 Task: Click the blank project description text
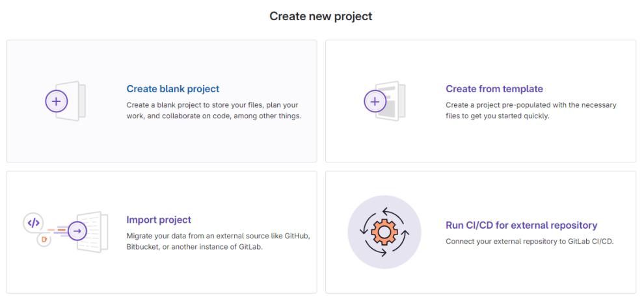click(213, 110)
